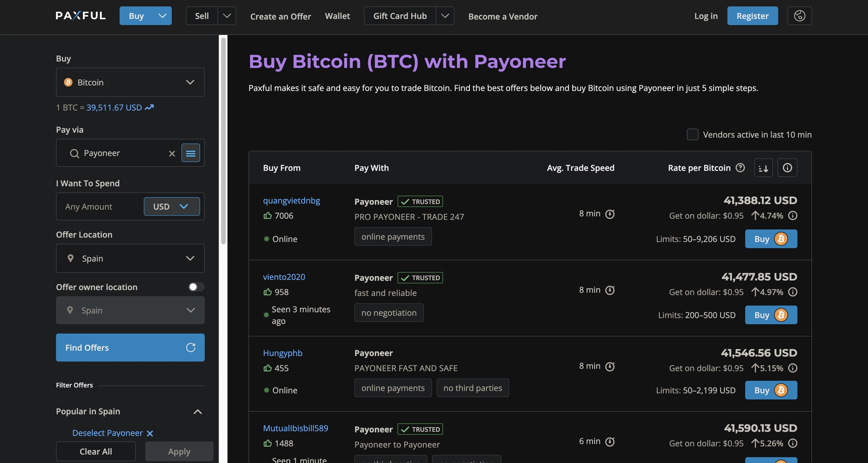
Task: Buy from Hungyphb offer
Action: (771, 390)
